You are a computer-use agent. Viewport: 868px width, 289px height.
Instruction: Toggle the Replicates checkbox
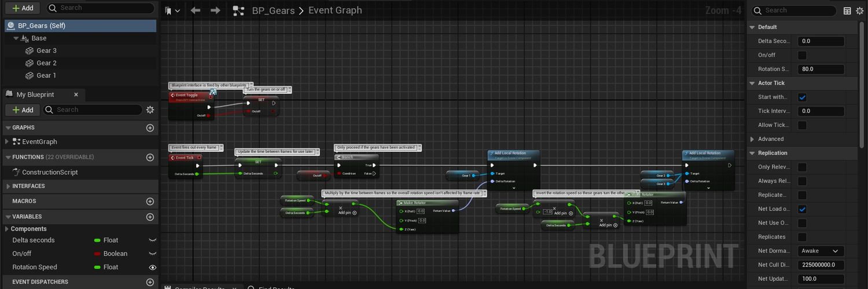click(x=802, y=237)
